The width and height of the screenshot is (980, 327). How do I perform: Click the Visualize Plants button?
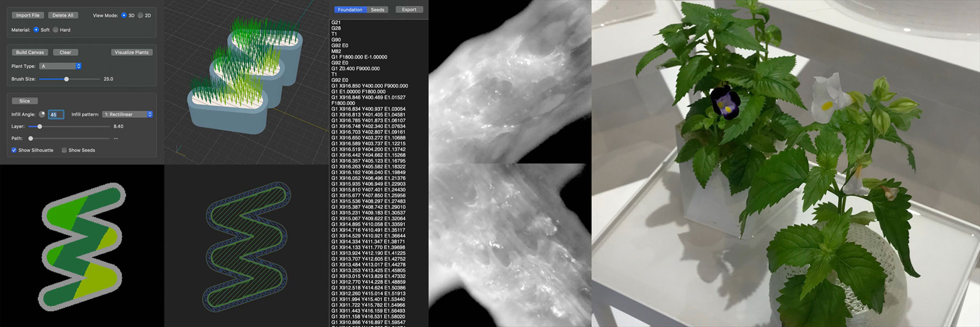coord(131,52)
